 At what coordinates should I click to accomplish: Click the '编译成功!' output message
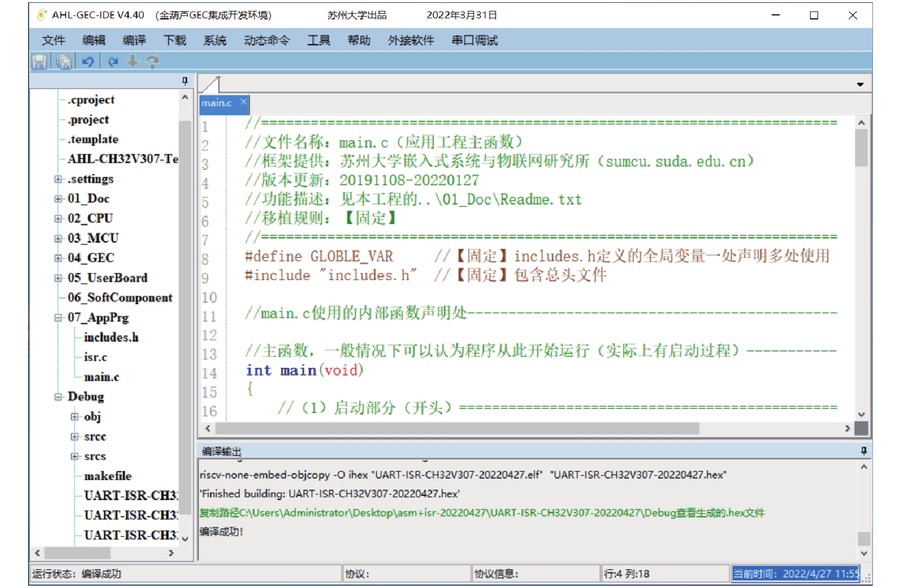(x=221, y=531)
